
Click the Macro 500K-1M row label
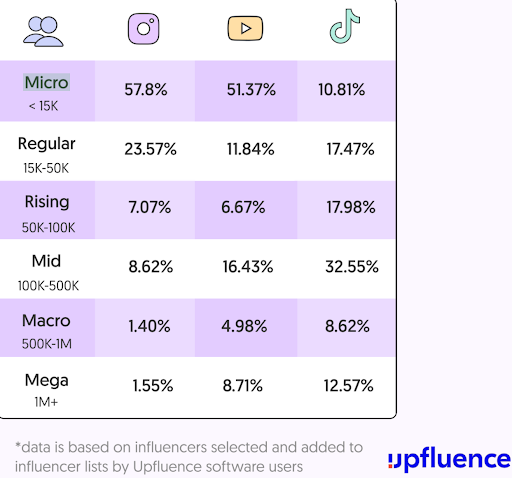pyautogui.click(x=46, y=331)
